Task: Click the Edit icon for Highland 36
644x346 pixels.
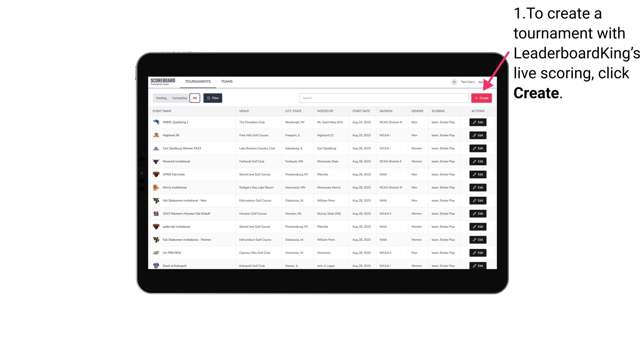Action: coord(477,135)
